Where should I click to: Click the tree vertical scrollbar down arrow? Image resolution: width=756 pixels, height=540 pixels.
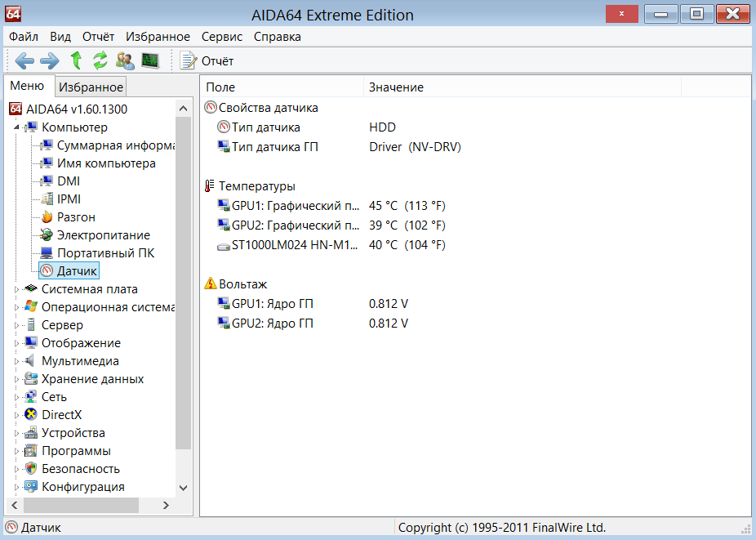click(x=183, y=488)
